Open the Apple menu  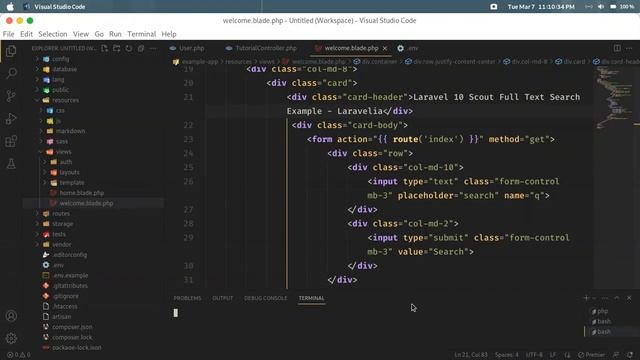[10, 7]
